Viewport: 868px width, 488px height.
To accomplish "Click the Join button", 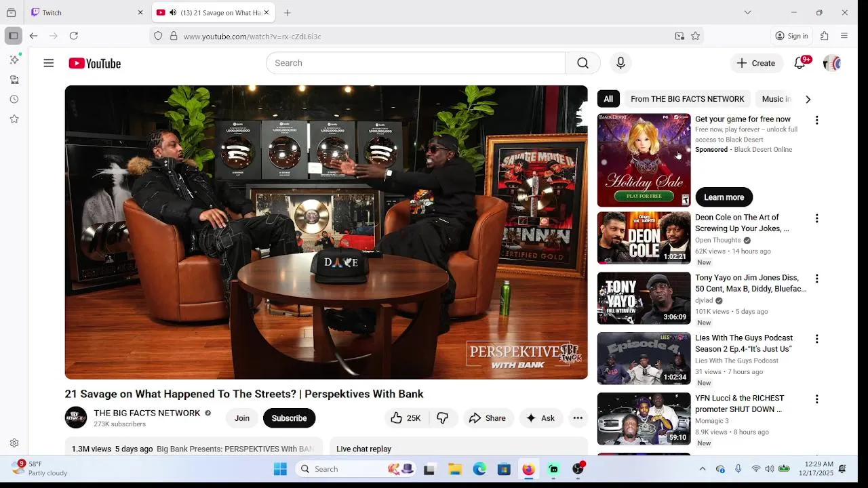I will (242, 418).
